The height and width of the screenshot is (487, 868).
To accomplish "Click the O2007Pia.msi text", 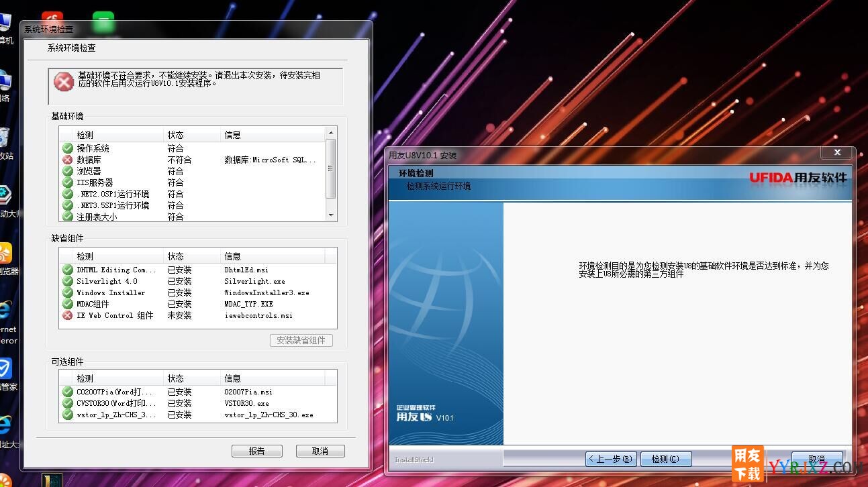I will coord(248,392).
